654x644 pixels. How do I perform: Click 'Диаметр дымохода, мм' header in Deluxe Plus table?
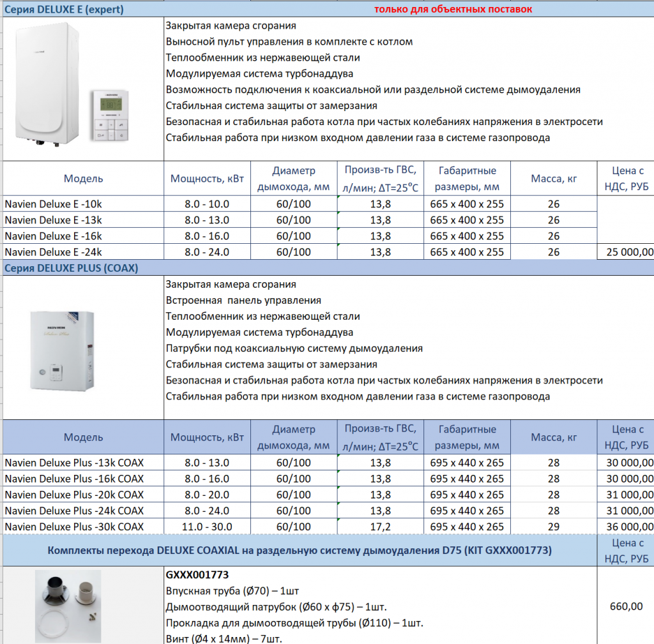(294, 437)
